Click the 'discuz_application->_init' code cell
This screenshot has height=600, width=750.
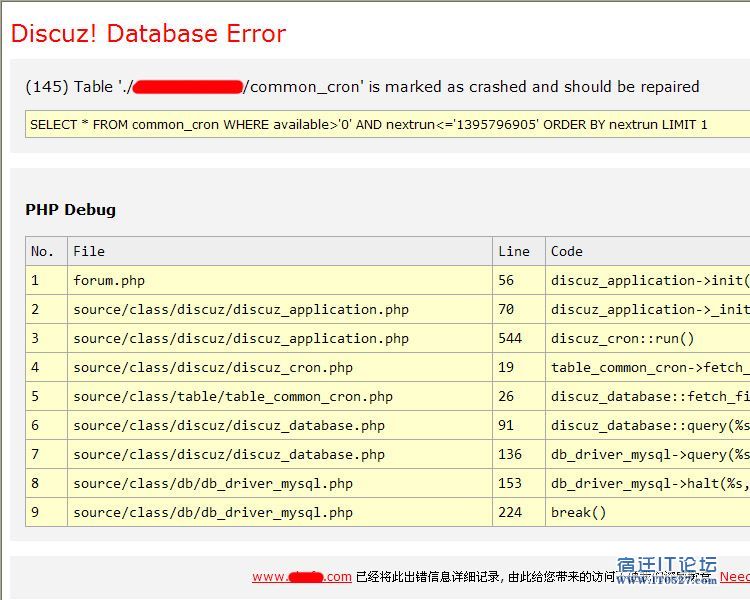point(648,310)
